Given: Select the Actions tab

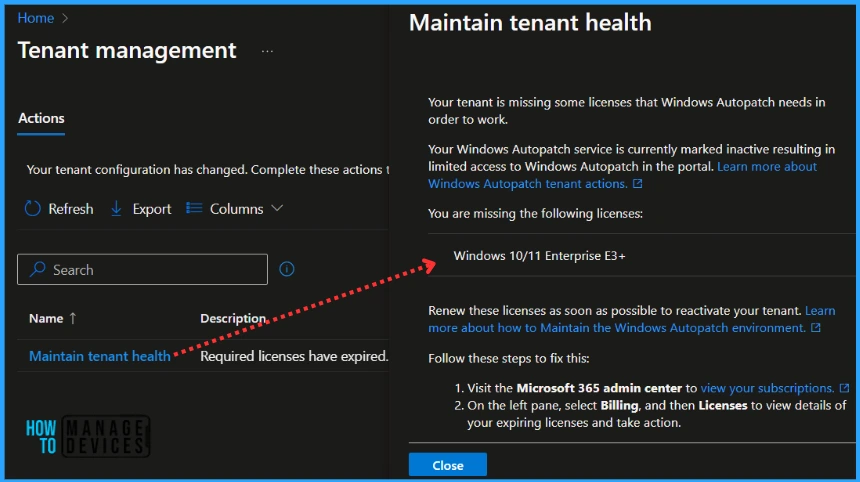Looking at the screenshot, I should tap(41, 118).
